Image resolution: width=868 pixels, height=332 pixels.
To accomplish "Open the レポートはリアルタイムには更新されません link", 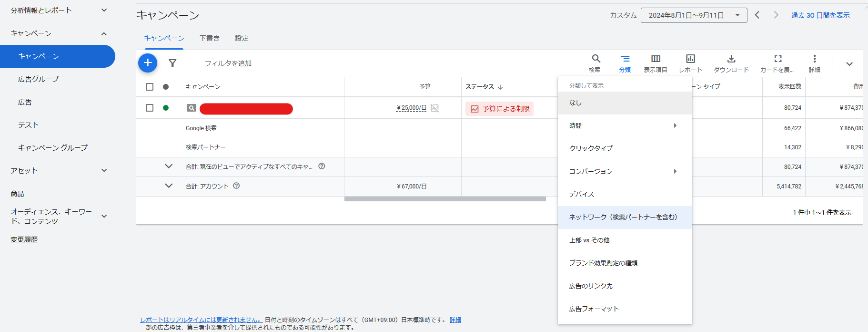I will [202, 320].
